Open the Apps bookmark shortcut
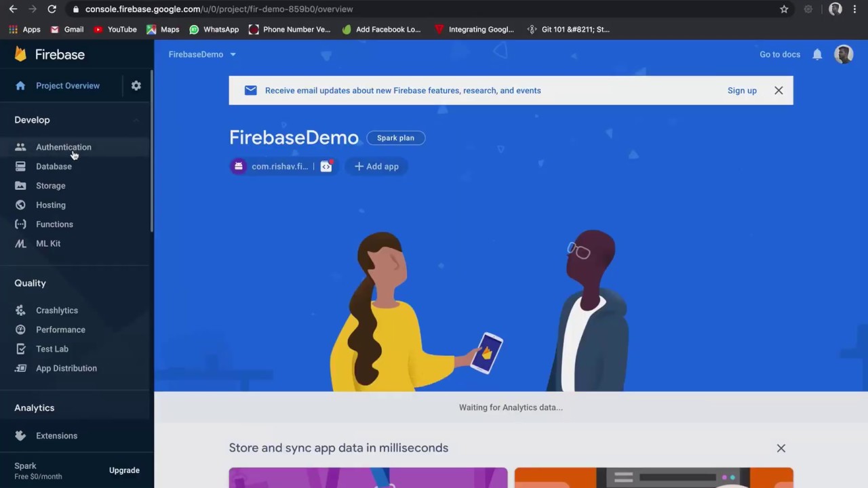868x488 pixels. click(x=24, y=29)
